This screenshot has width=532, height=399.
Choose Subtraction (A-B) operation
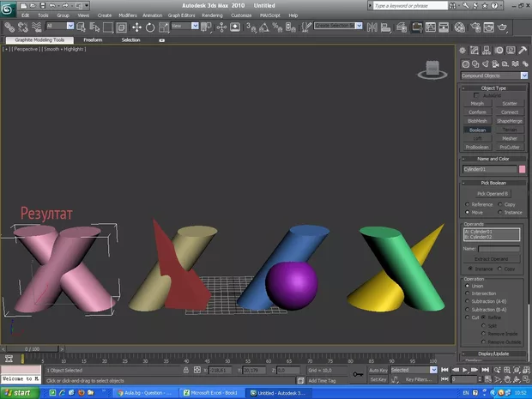click(x=467, y=301)
